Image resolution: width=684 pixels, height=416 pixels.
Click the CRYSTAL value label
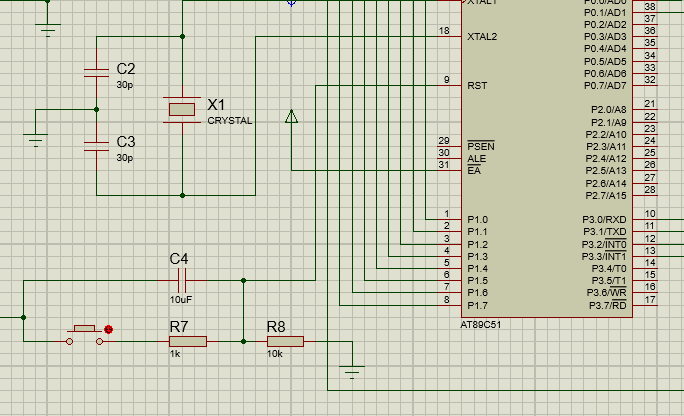point(229,121)
